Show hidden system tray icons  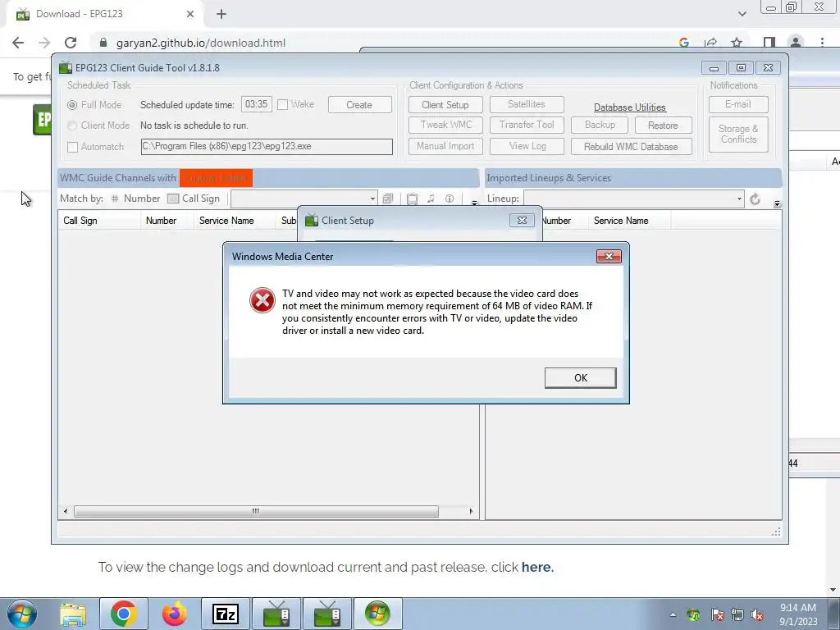[x=673, y=614]
